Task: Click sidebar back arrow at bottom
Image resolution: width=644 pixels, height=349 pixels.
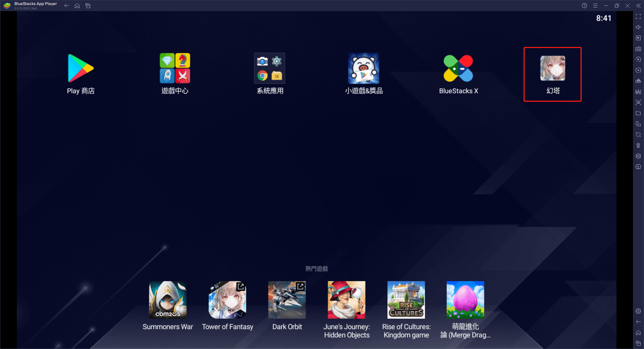Action: (x=638, y=322)
